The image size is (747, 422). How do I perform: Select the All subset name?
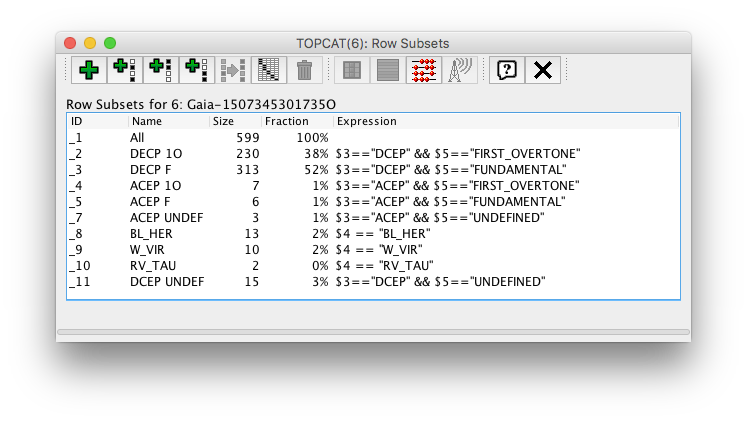coord(137,138)
